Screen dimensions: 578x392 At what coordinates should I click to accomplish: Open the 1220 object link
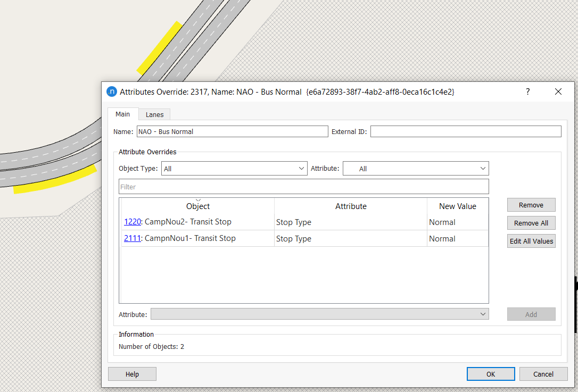(x=132, y=222)
